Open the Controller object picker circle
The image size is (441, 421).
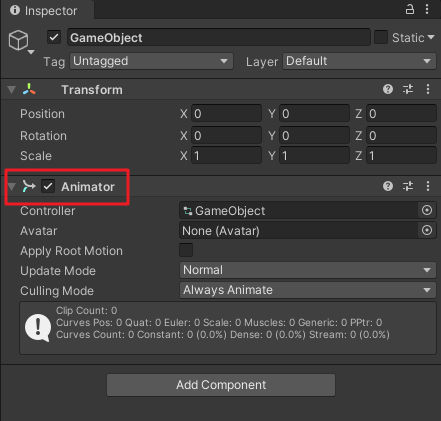coord(427,210)
